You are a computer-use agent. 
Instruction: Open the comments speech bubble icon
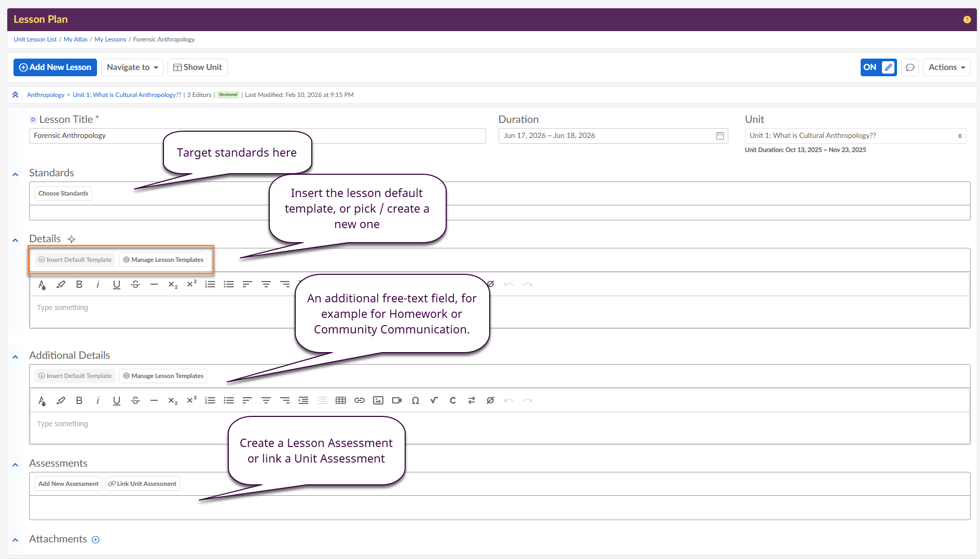coord(910,67)
